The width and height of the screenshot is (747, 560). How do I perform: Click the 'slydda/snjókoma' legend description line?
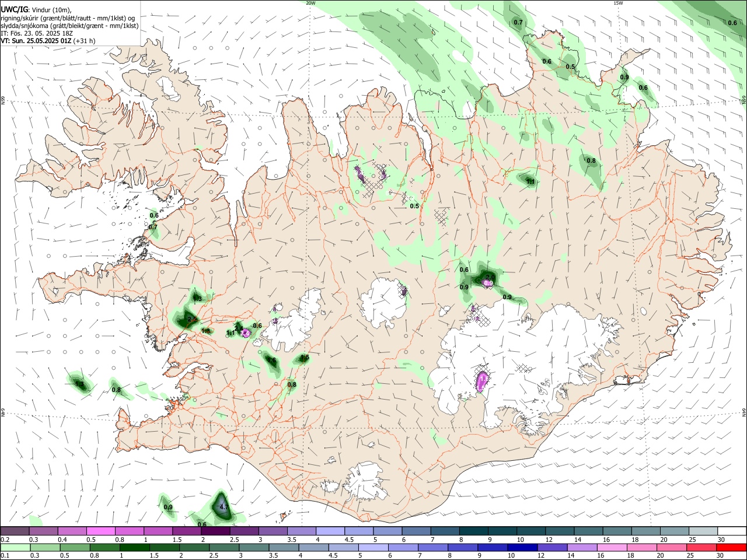click(69, 26)
